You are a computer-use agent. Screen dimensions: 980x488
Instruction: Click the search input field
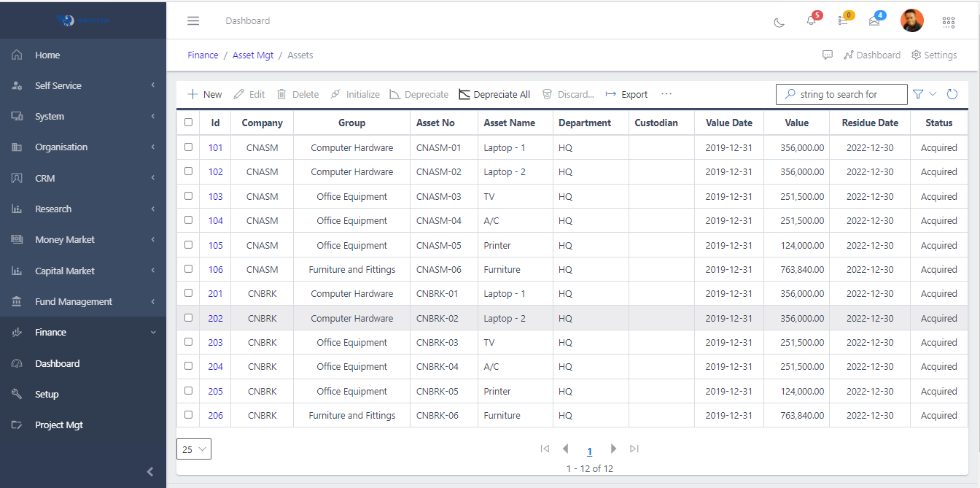click(x=841, y=94)
